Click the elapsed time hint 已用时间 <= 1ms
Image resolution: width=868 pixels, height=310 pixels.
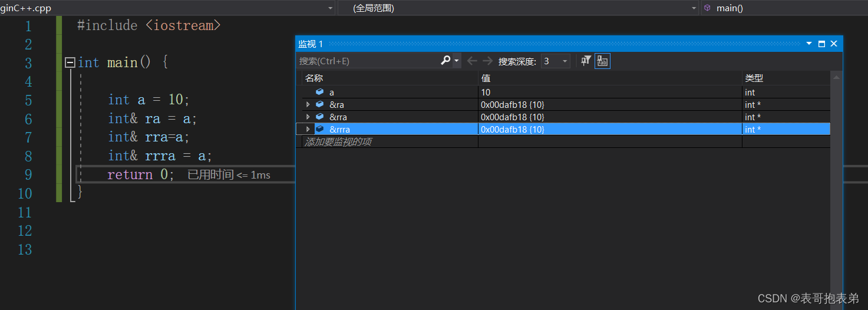pos(229,174)
